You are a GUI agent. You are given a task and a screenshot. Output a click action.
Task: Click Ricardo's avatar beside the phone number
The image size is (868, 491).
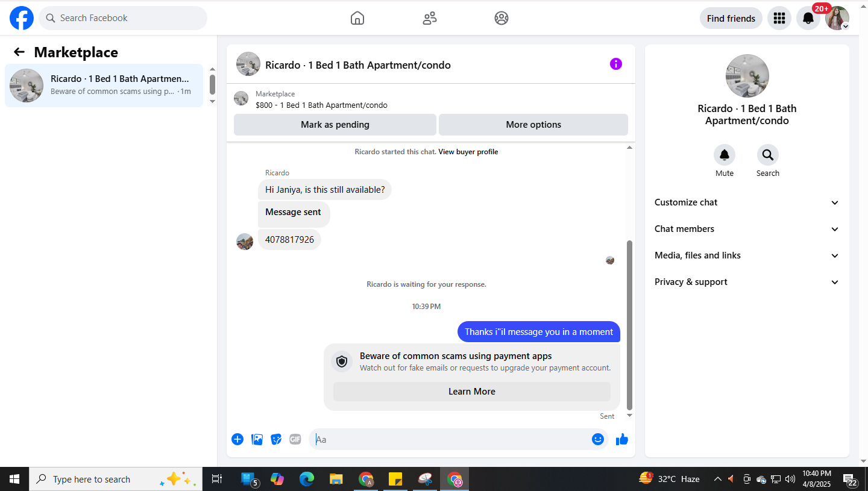tap(245, 242)
